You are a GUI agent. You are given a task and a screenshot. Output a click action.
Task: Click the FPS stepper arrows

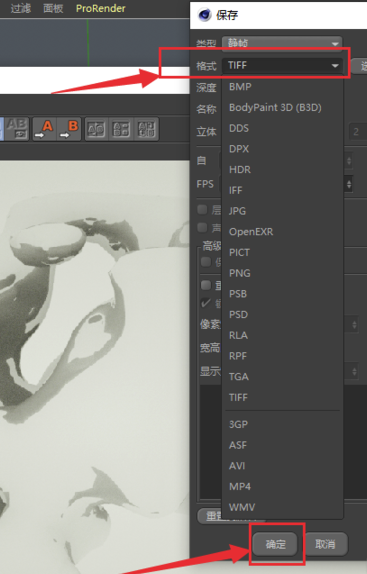click(x=349, y=184)
